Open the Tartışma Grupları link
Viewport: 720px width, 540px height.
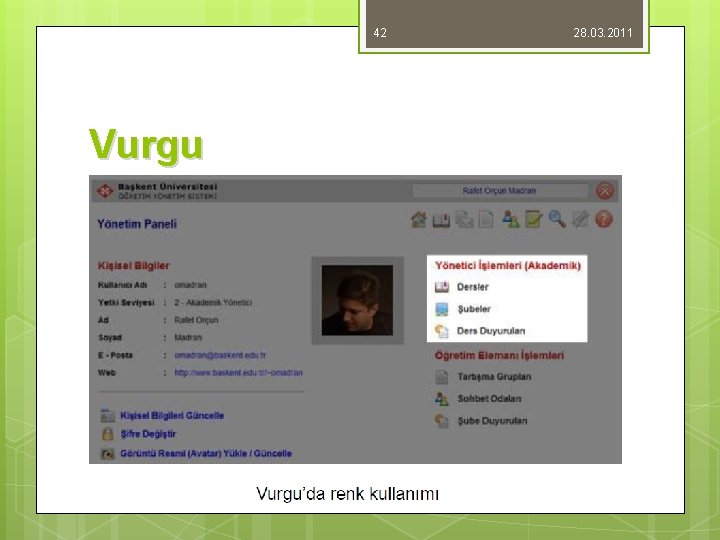(x=494, y=377)
